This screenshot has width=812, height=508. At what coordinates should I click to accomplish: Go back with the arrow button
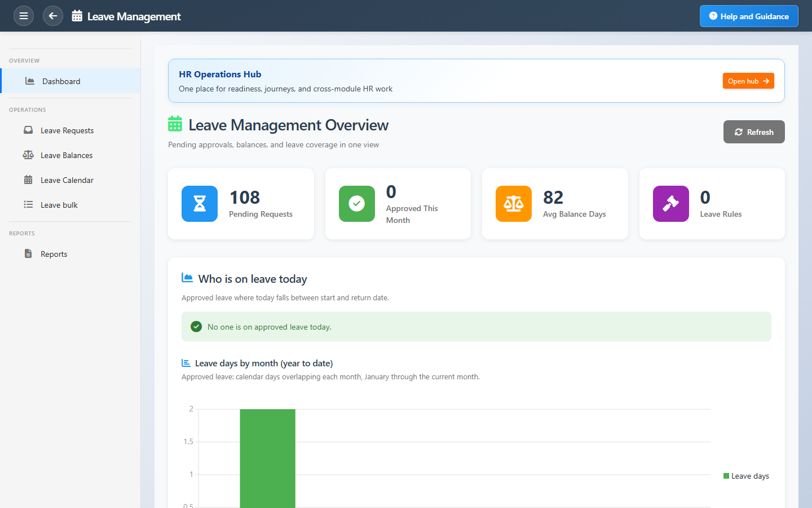(53, 16)
